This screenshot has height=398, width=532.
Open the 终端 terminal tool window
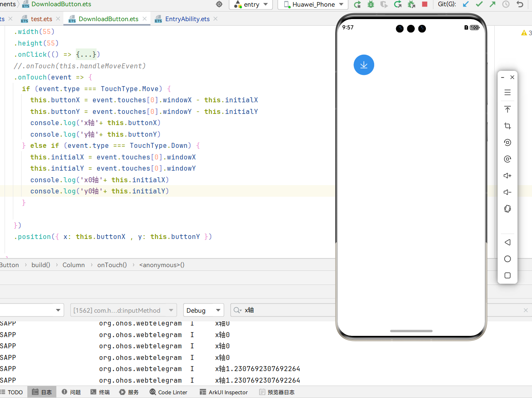[100, 392]
